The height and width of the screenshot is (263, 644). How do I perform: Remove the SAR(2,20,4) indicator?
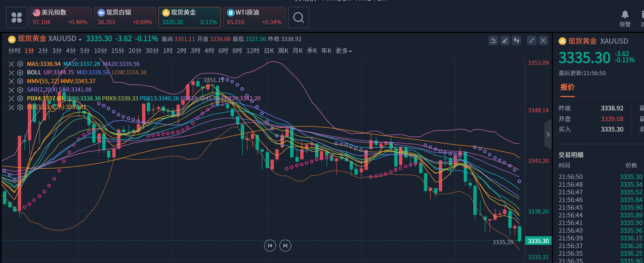[x=12, y=90]
